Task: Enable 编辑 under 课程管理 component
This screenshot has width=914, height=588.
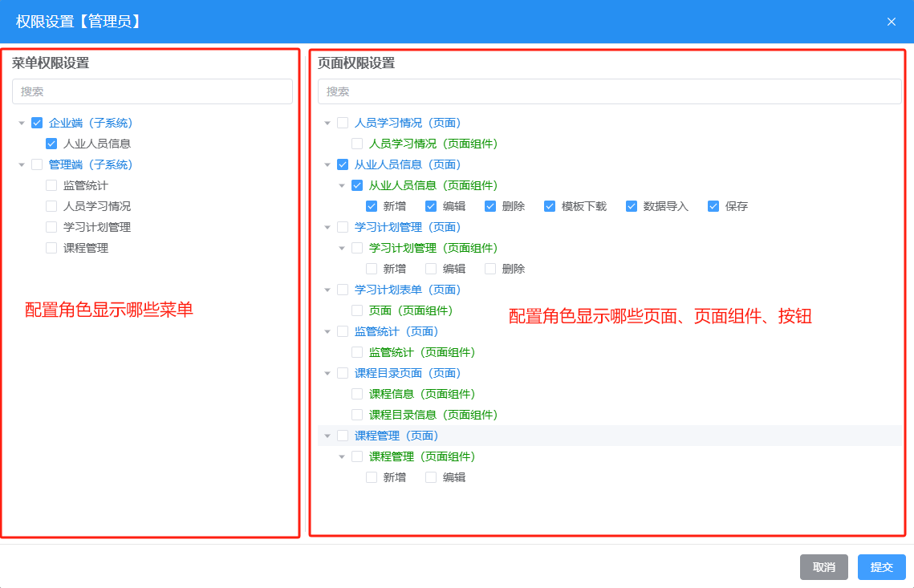Action: [431, 478]
